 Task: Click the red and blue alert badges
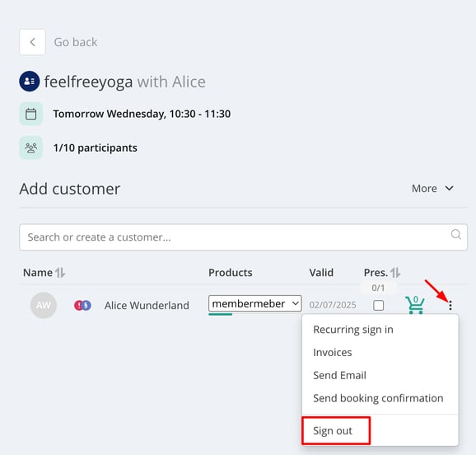click(82, 305)
